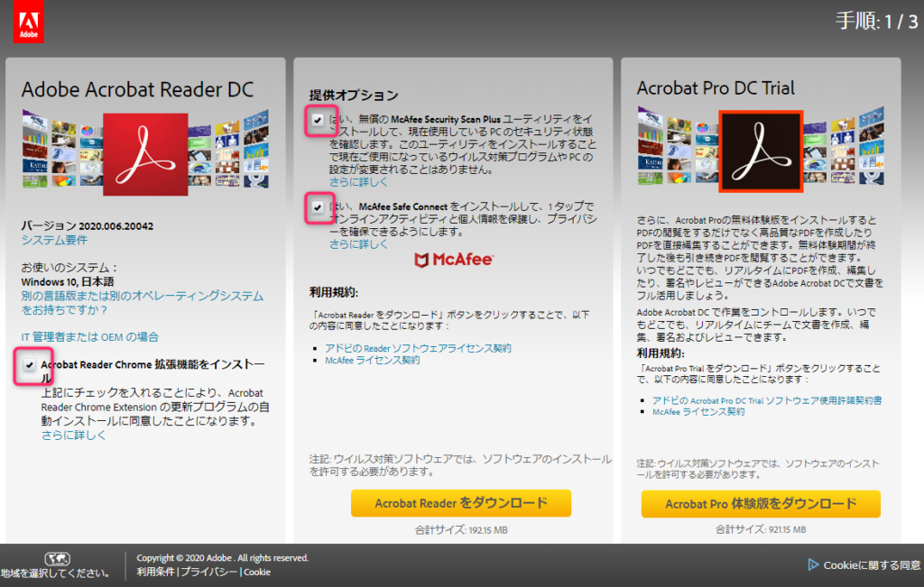Click the 手順: 1 / 3 step indicator
The height and width of the screenshot is (587, 924).
click(877, 22)
